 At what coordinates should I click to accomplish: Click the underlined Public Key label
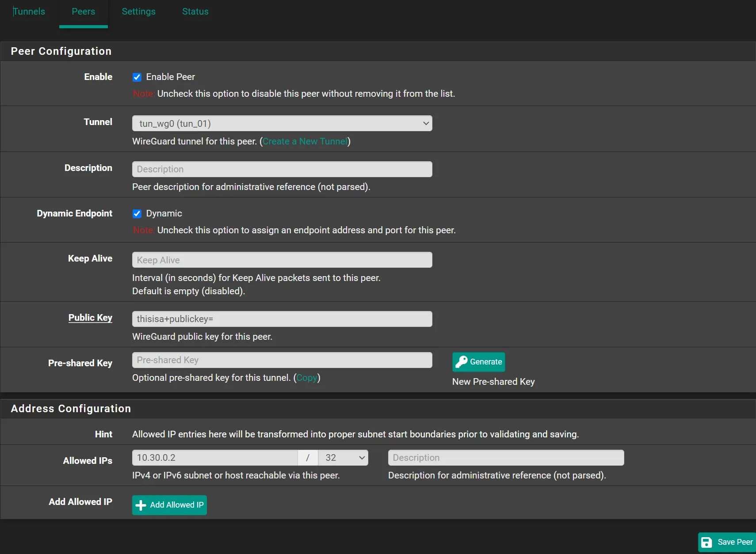point(90,318)
